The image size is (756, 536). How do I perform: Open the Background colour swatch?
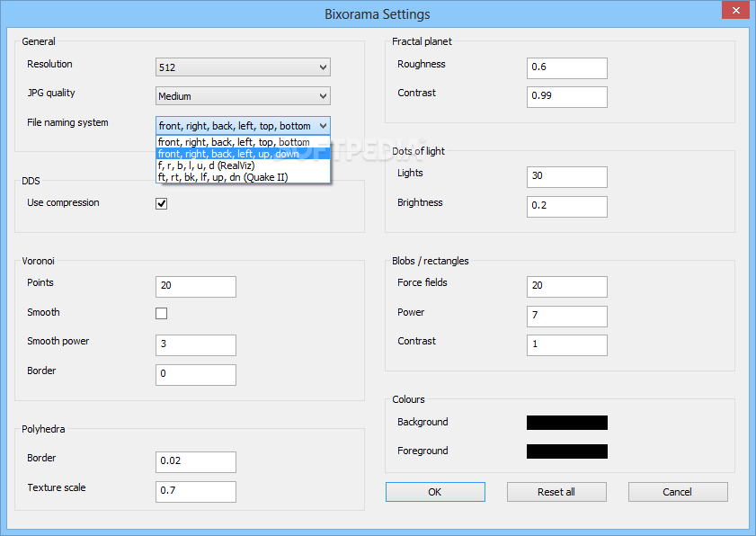pyautogui.click(x=567, y=423)
